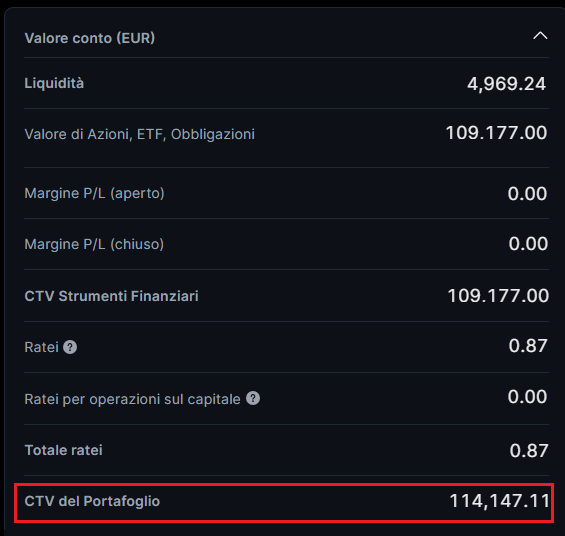Image resolution: width=565 pixels, height=536 pixels.
Task: Open the Ratei help question icon
Action: (70, 347)
